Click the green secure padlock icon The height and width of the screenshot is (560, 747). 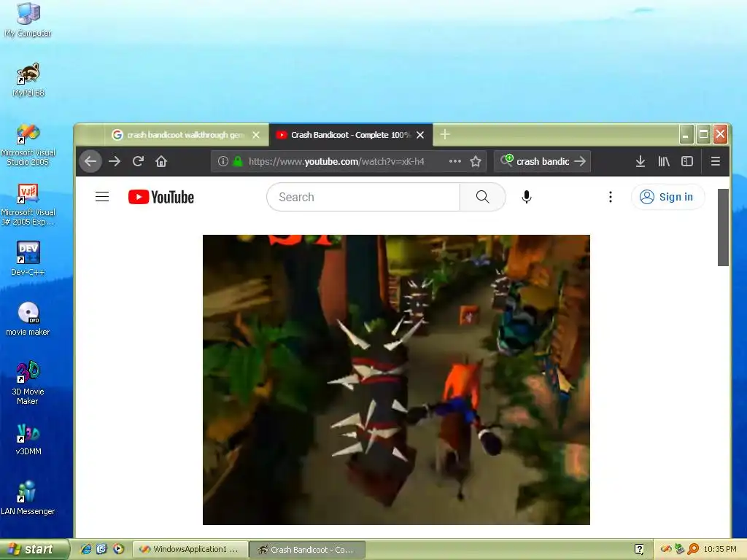(238, 161)
